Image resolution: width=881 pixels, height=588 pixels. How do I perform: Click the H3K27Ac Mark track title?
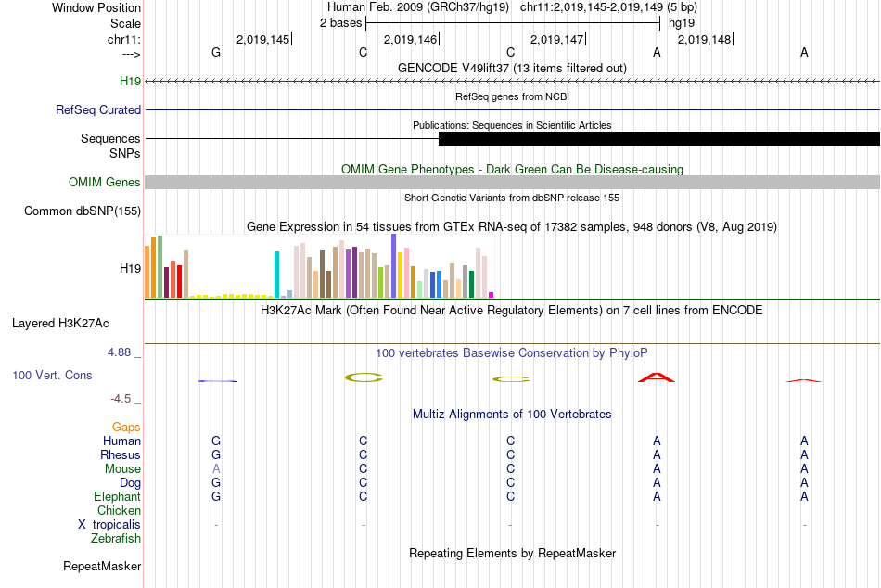512,311
